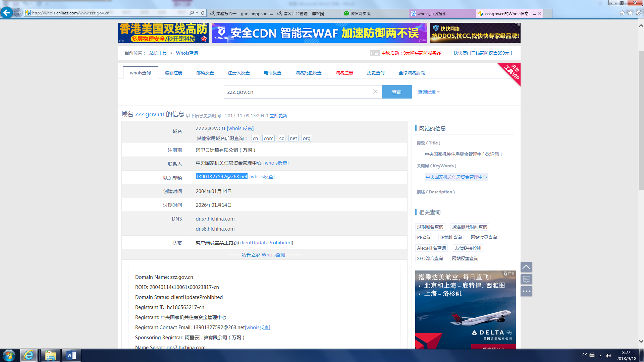This screenshot has height=362, width=644.
Task: Click the 立即更新 link
Action: pos(278,116)
